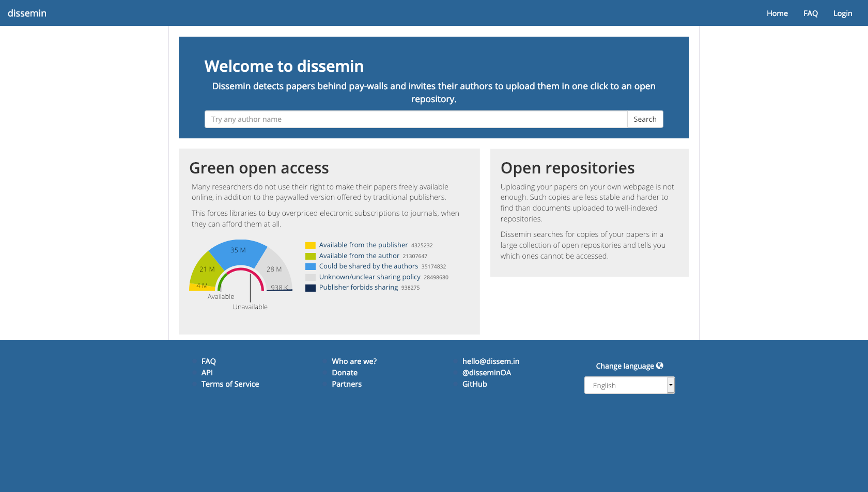Image resolution: width=868 pixels, height=492 pixels.
Task: Open 'Unknown/unclear sharing policy' link
Action: pyautogui.click(x=369, y=277)
